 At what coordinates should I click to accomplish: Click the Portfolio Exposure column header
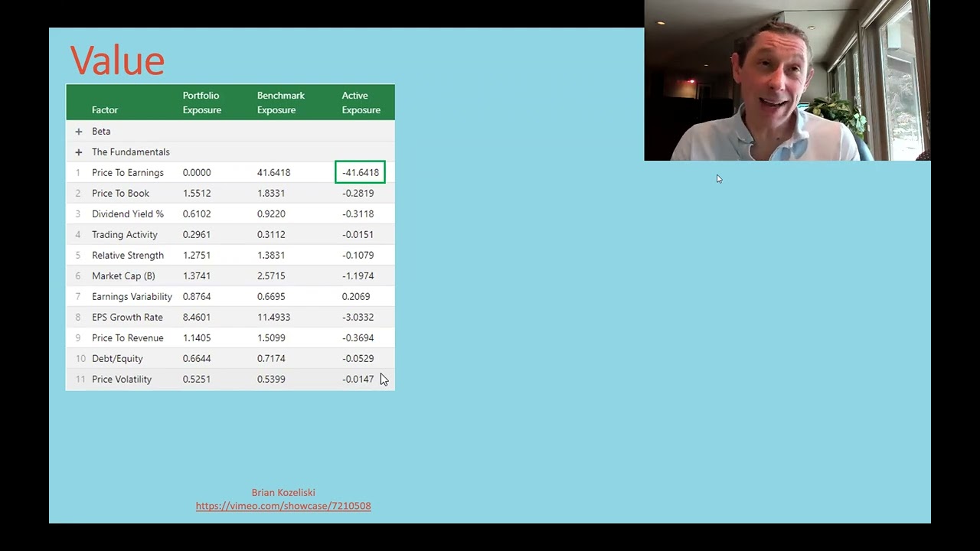(x=202, y=103)
